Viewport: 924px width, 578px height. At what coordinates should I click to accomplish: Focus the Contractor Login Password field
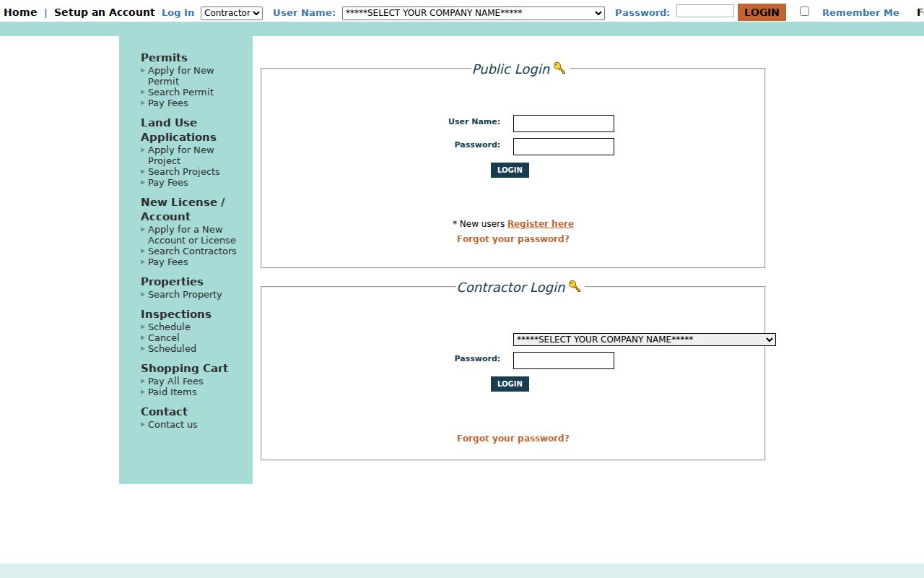pos(564,361)
